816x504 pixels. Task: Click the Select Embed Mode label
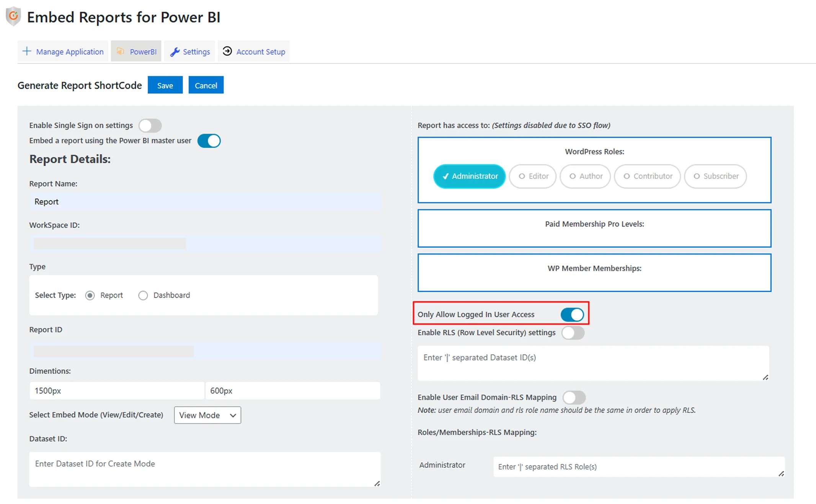click(x=96, y=415)
